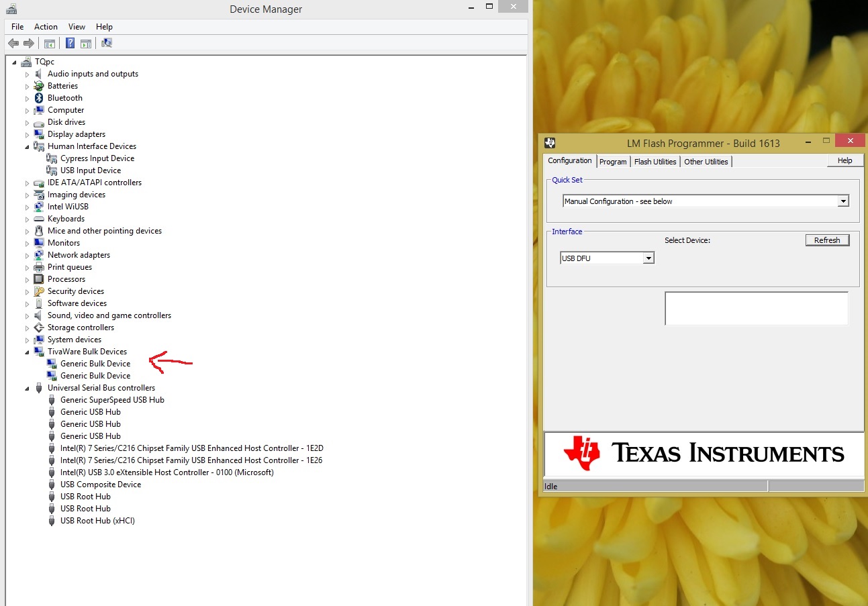Select the Cypress Input Device entry

(x=97, y=158)
